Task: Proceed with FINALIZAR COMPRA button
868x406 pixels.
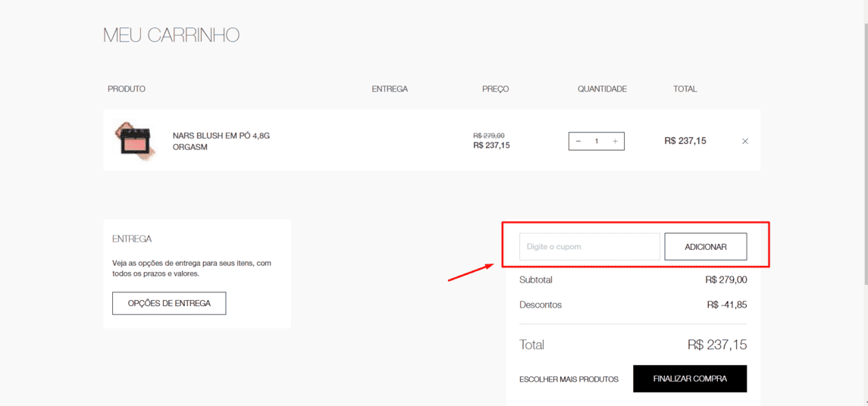Action: click(690, 378)
